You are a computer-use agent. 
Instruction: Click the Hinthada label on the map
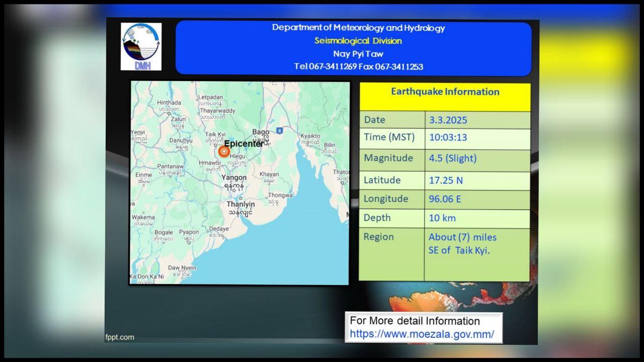coord(169,103)
